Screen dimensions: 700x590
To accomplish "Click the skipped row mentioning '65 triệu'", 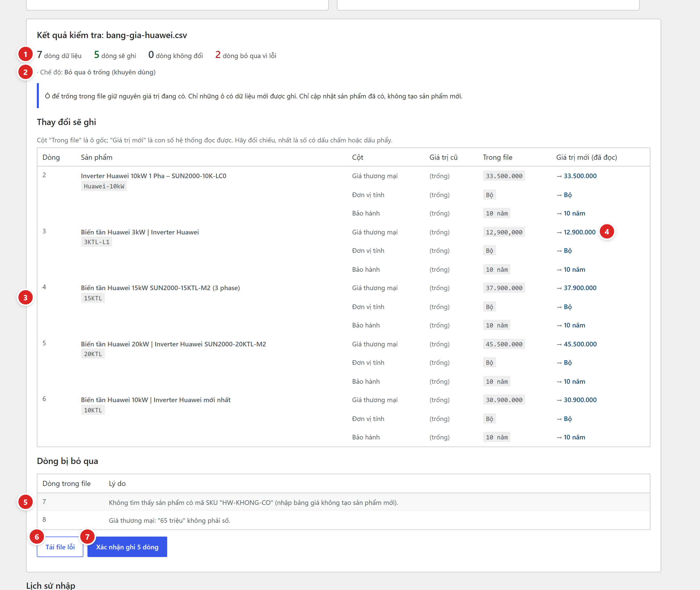I will [343, 520].
